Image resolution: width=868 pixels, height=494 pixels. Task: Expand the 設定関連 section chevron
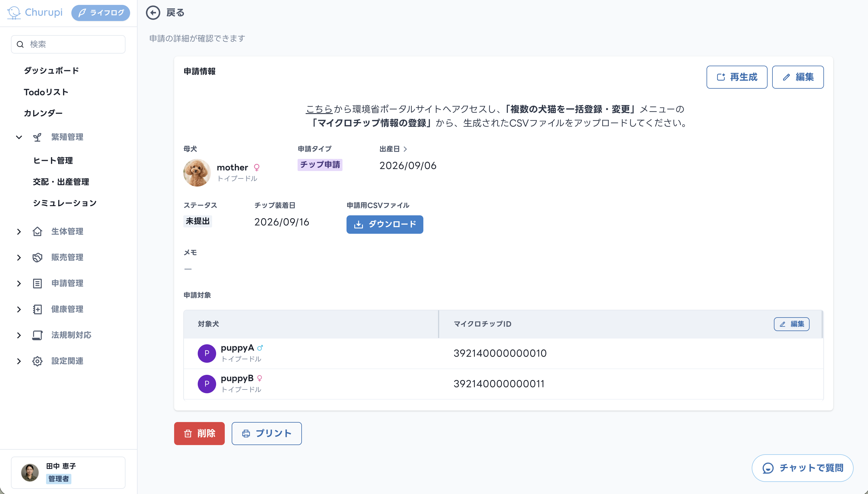click(19, 361)
